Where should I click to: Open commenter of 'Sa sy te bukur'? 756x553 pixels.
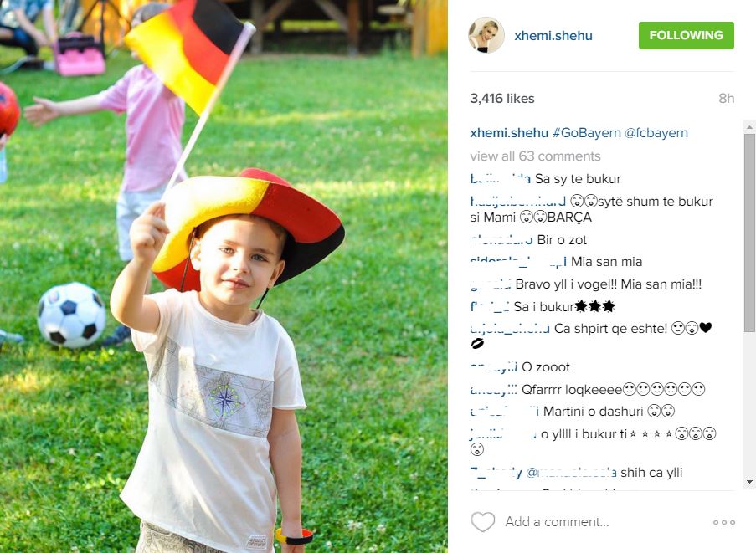tap(501, 179)
